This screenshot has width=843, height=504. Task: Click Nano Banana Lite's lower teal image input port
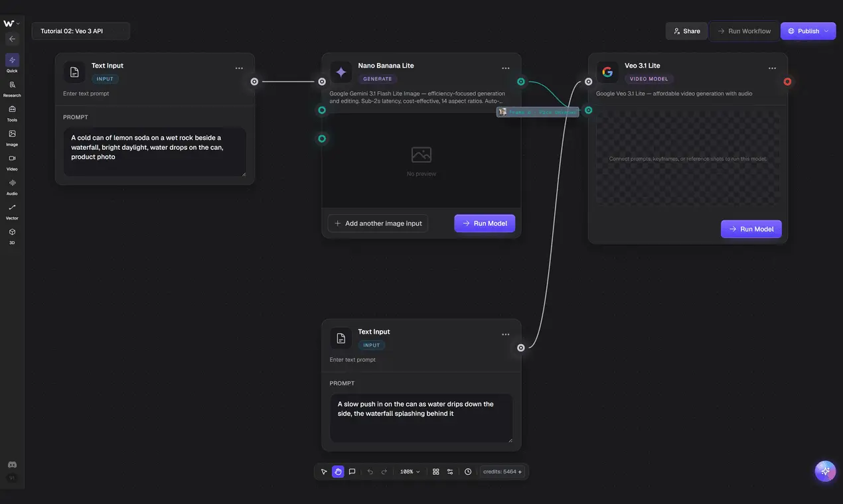coord(322,139)
